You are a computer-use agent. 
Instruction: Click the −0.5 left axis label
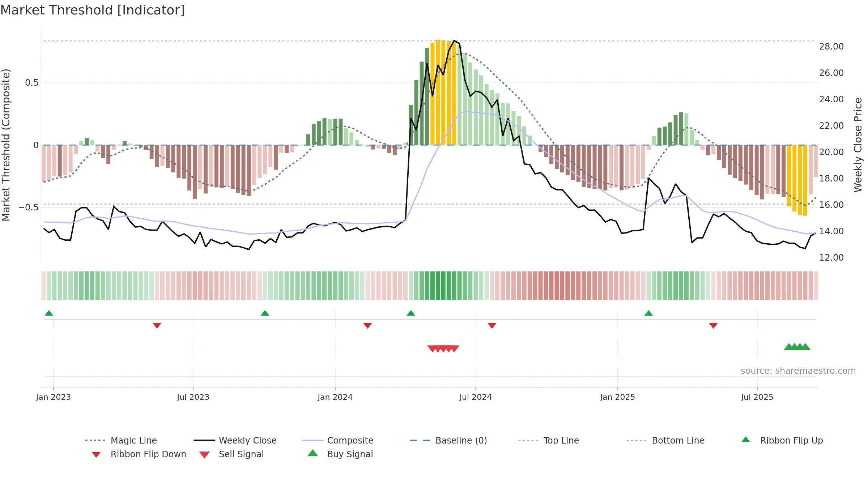click(x=29, y=207)
